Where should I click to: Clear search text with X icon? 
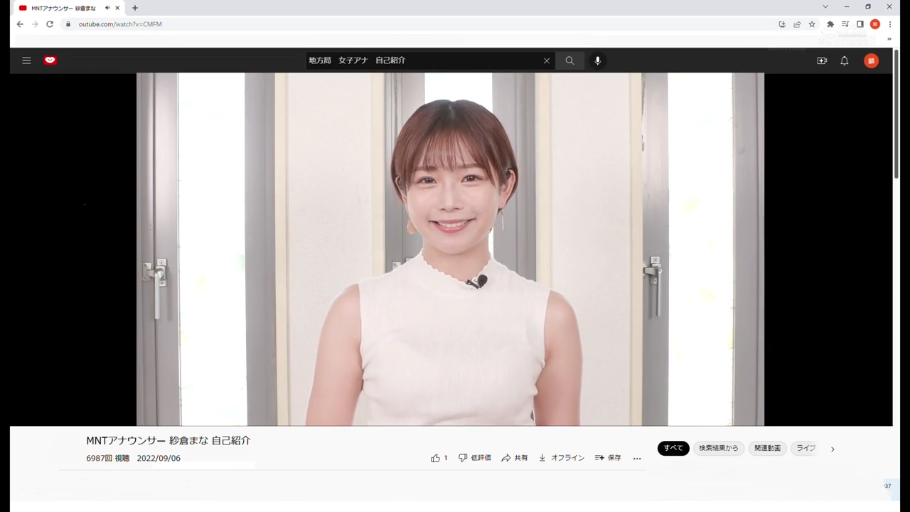pyautogui.click(x=547, y=61)
